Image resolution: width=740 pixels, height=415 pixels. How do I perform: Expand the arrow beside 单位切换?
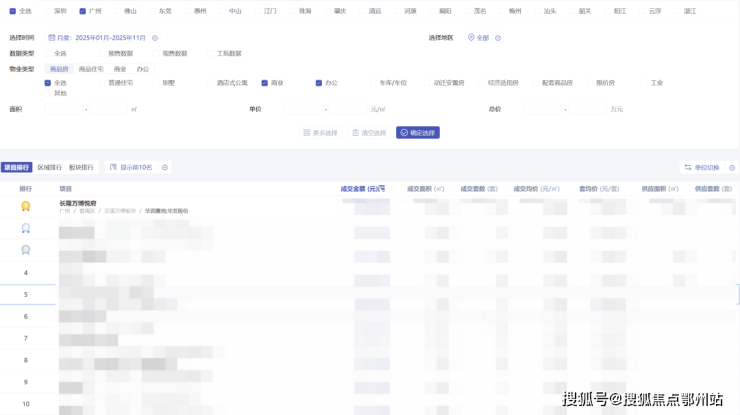pos(732,168)
